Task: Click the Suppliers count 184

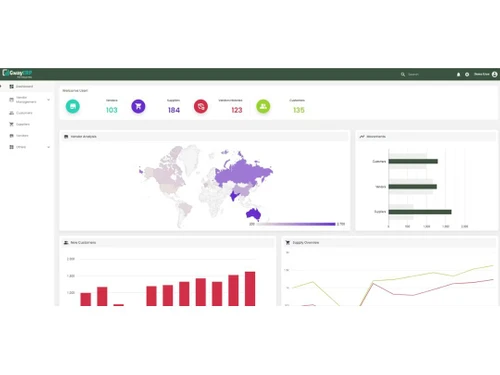Action: click(174, 110)
